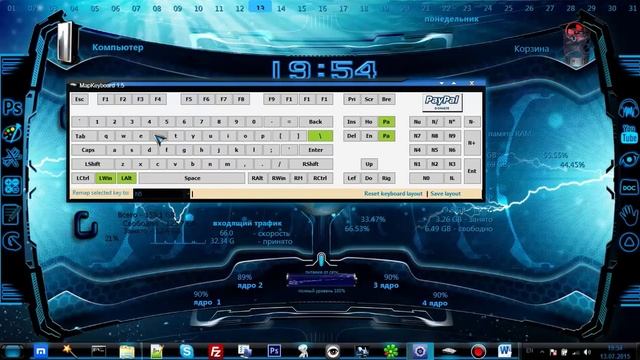Select the gear MapKeyboard taskbar icon
The image size is (640, 360).
pos(420,351)
